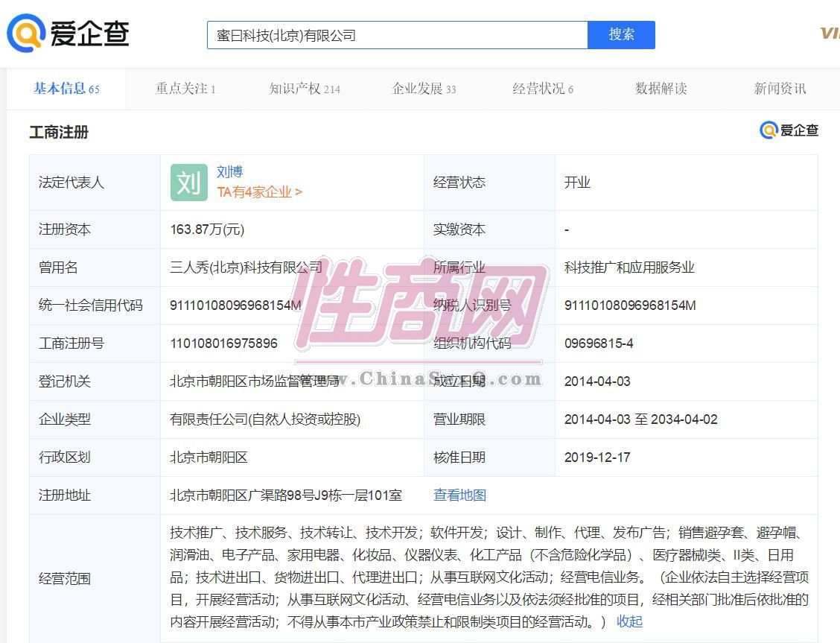Click the unified social credit code value
The width and height of the screenshot is (840, 643).
[x=235, y=305]
